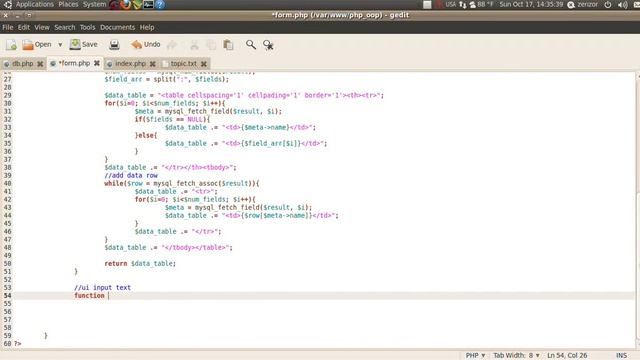Click the '//ui input text' comment line
Image resolution: width=640 pixels, height=360 pixels.
[x=102, y=287]
